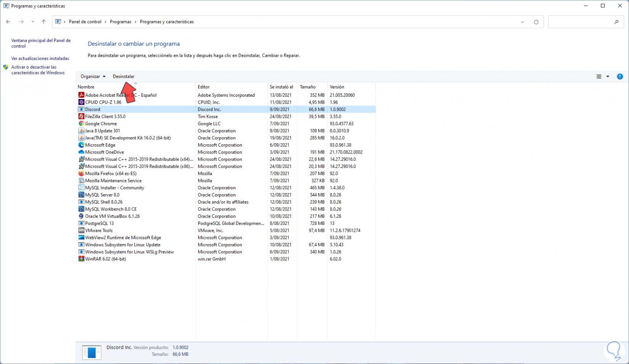The image size is (629, 364).
Task: Click the Mozilla Maintenance Service icon
Action: [x=81, y=180]
